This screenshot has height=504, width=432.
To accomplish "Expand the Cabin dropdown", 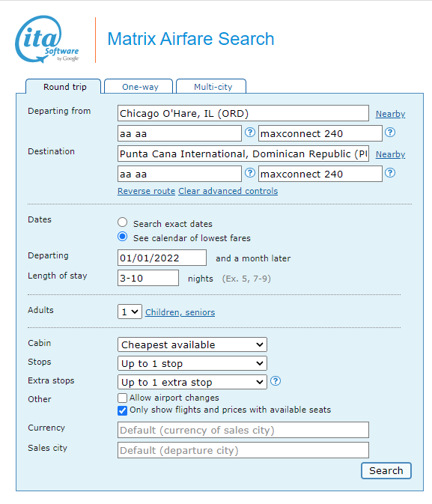I will pyautogui.click(x=192, y=344).
